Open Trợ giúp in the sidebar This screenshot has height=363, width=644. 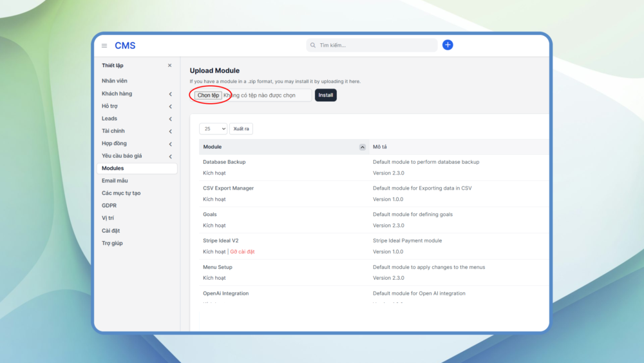[x=112, y=243]
